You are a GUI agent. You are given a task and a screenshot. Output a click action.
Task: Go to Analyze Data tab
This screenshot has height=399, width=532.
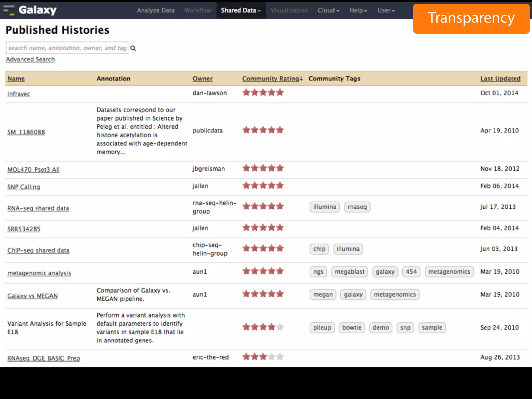point(156,10)
